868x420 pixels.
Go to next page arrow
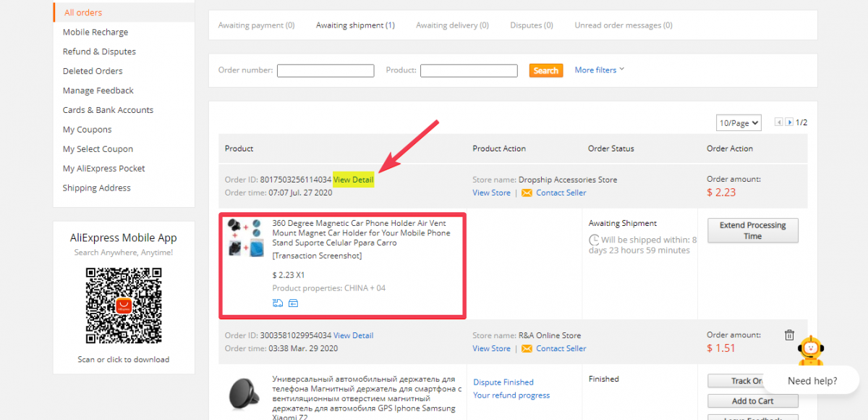pyautogui.click(x=789, y=122)
